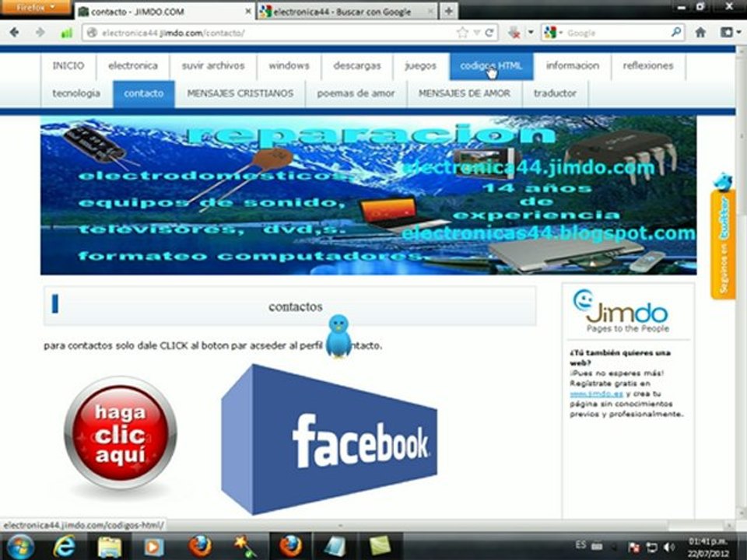Click the taskbar clock and date
The image size is (747, 560).
tap(707, 547)
